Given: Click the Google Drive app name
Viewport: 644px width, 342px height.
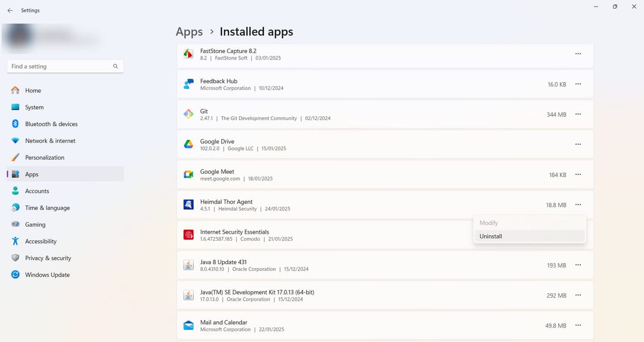Looking at the screenshot, I should [x=217, y=142].
